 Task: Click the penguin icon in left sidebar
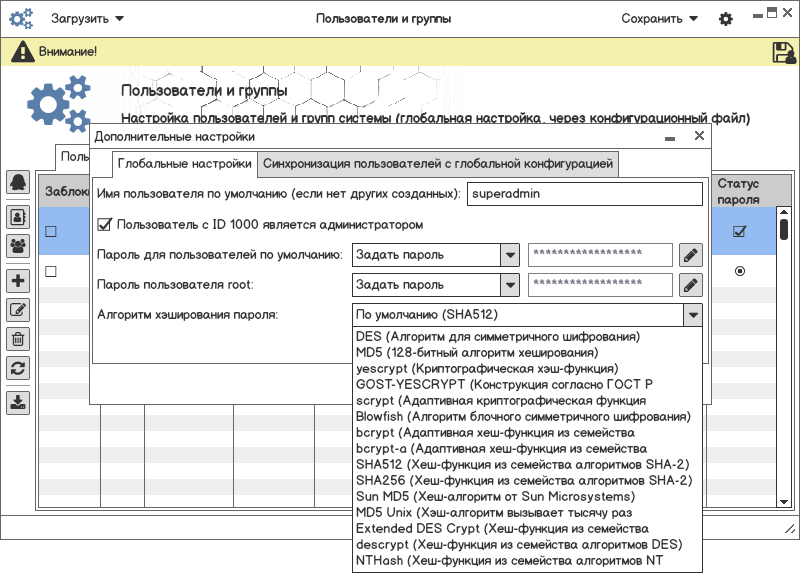click(x=18, y=182)
